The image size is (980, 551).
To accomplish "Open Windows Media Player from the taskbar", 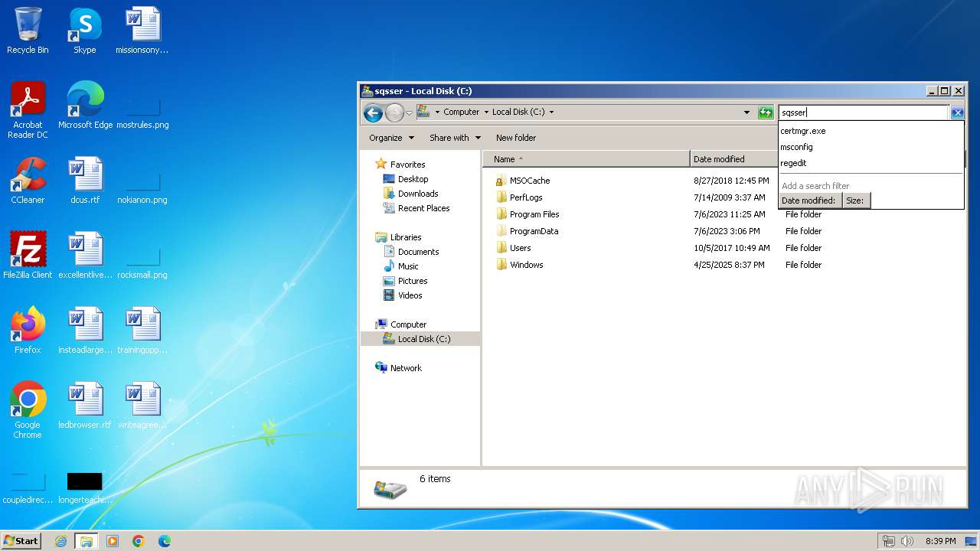I will [113, 541].
